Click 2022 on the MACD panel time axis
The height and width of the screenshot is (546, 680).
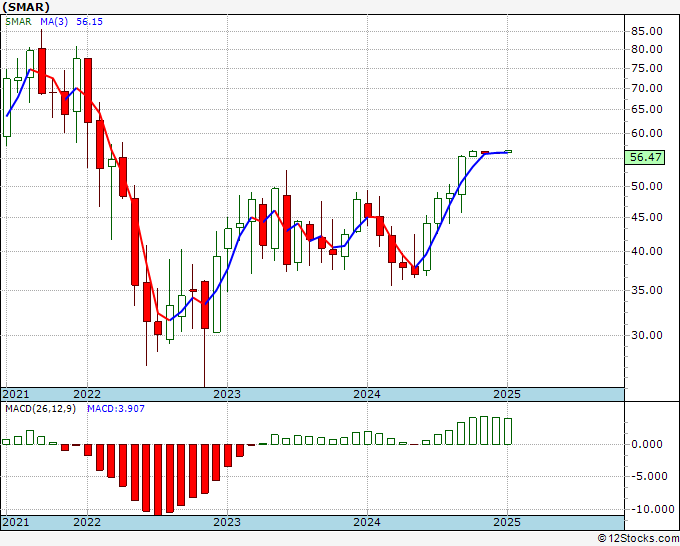[87, 522]
